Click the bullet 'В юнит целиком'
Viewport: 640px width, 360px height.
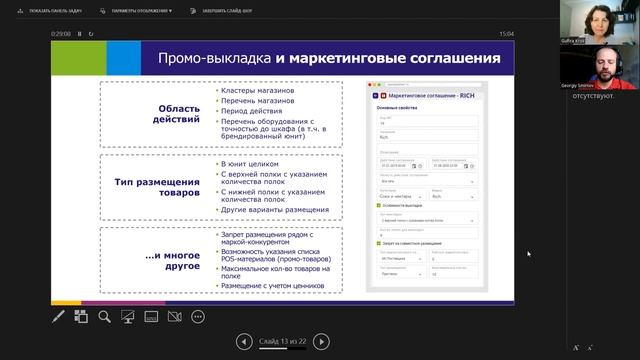pos(250,164)
